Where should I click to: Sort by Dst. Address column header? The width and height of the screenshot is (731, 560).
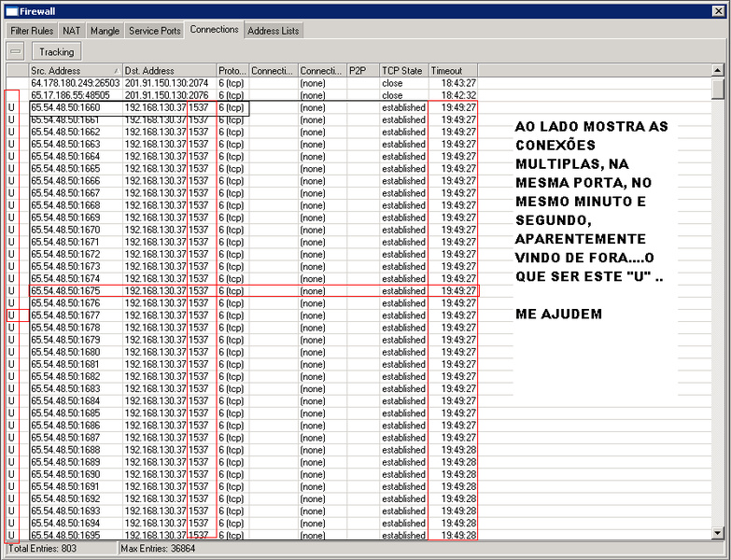[168, 71]
